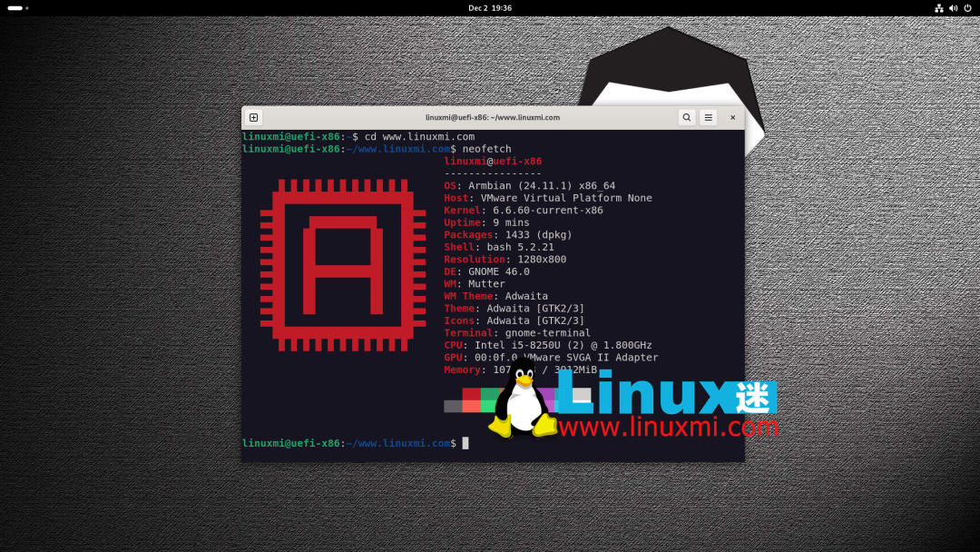Viewport: 980px width, 552px height.
Task: Click the 'Packages: 1433 (dpkg)' line
Action: (508, 234)
